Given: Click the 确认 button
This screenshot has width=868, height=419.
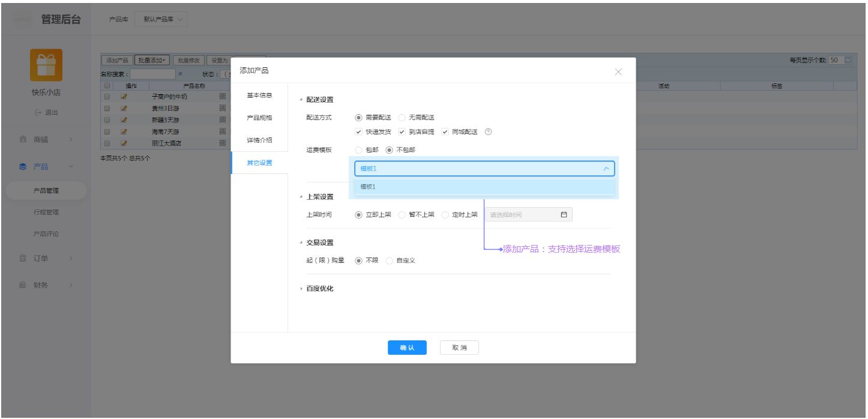Looking at the screenshot, I should tap(407, 348).
